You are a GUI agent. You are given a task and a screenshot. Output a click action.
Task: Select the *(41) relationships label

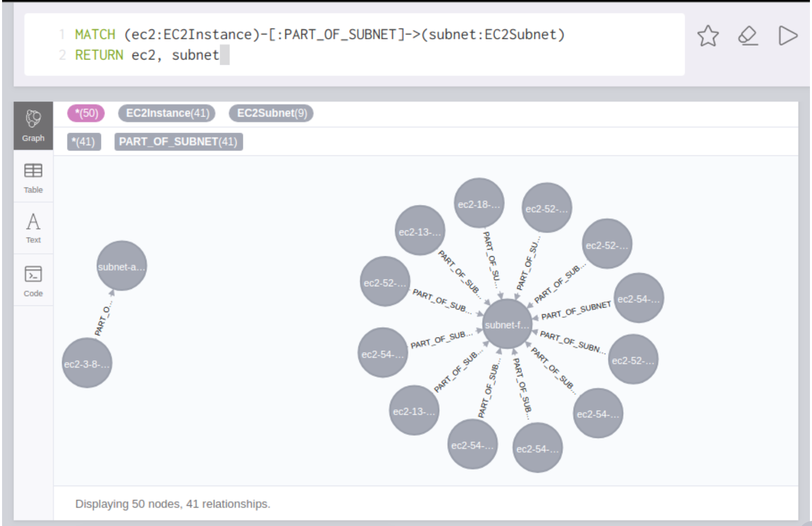[84, 142]
